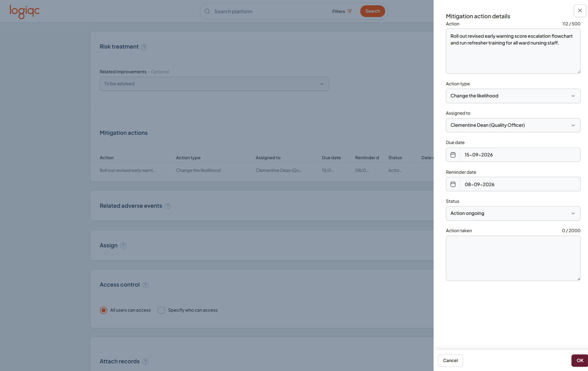Click the Status column header
The image size is (588, 371).
pos(395,158)
